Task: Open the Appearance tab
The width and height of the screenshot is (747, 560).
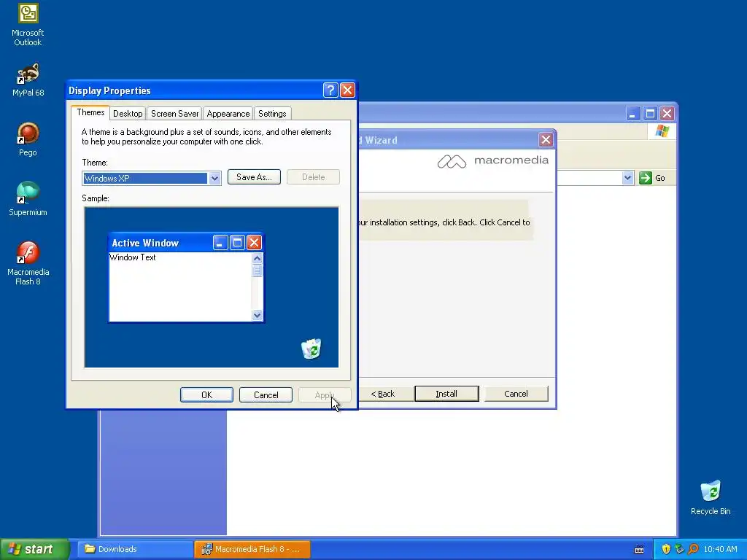Action: point(228,113)
